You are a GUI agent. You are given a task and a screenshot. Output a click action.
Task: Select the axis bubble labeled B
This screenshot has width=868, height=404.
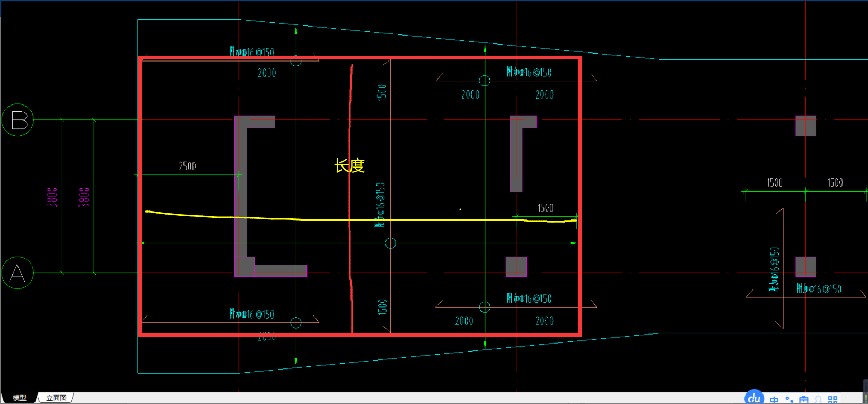pos(17,120)
